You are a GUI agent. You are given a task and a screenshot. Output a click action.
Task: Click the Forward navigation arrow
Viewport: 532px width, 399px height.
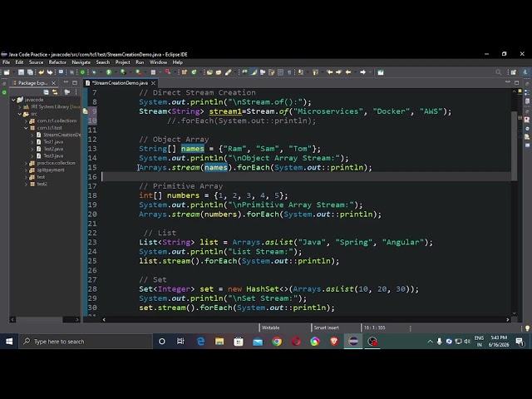tap(362, 72)
